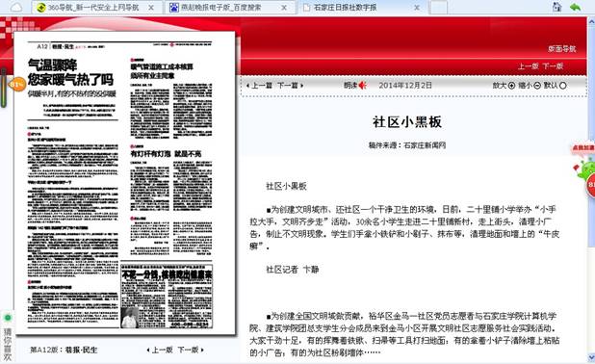
Task: Select the 默认 default size radio button
Action: click(x=562, y=86)
